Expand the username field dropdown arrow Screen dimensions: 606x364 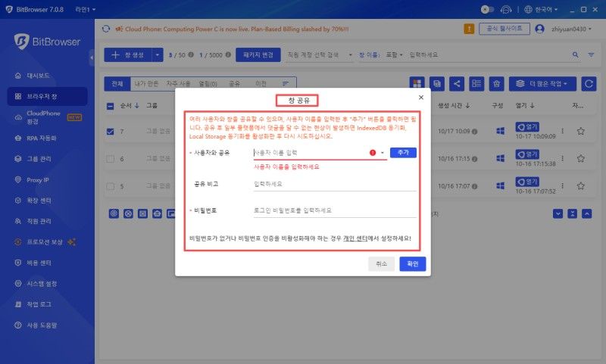tap(383, 153)
